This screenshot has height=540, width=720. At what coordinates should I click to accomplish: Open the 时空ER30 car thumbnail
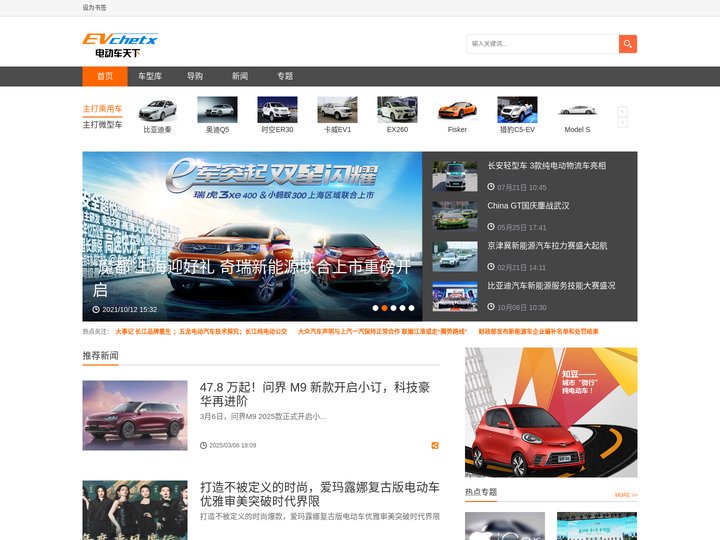[277, 110]
